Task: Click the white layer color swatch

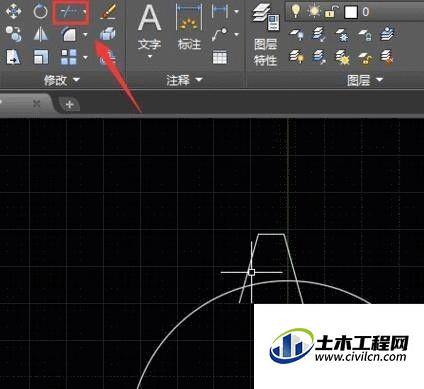Action: coord(350,12)
